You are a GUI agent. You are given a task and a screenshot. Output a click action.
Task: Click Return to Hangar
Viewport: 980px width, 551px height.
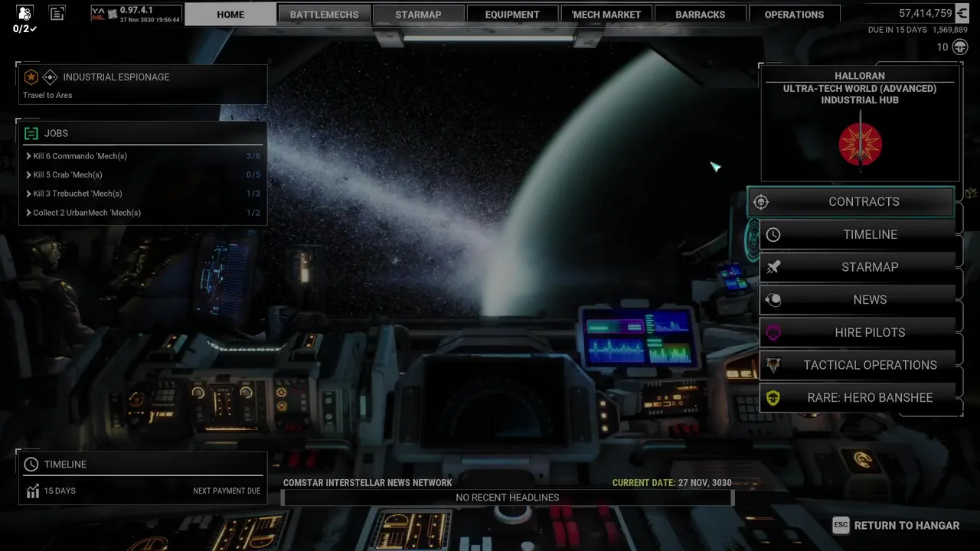pyautogui.click(x=906, y=525)
